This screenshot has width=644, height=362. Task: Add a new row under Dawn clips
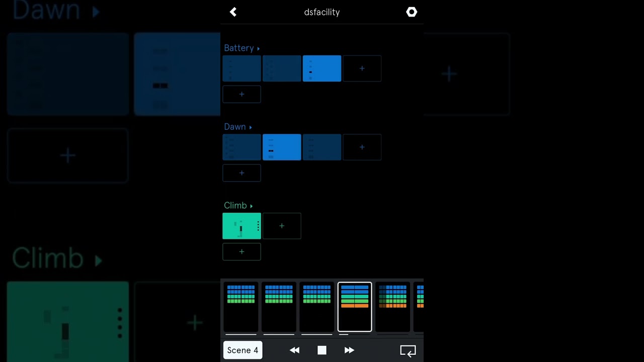pos(242,173)
